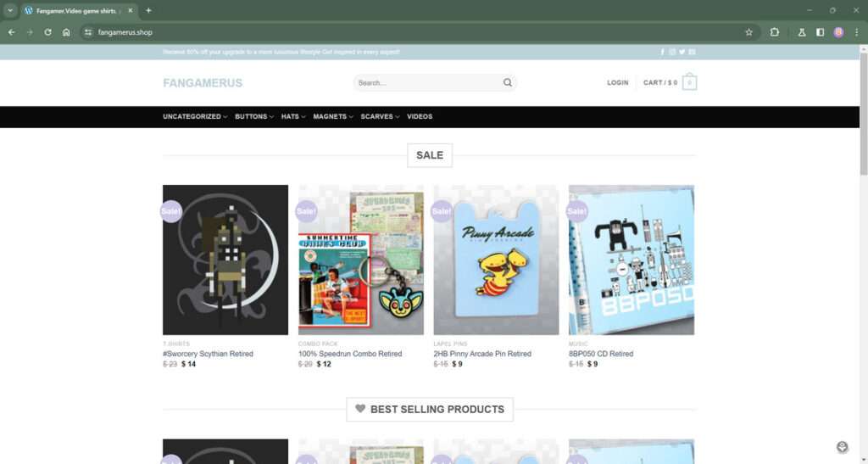This screenshot has height=464, width=868.
Task: Select the Fangamer browser tab
Action: (79, 10)
